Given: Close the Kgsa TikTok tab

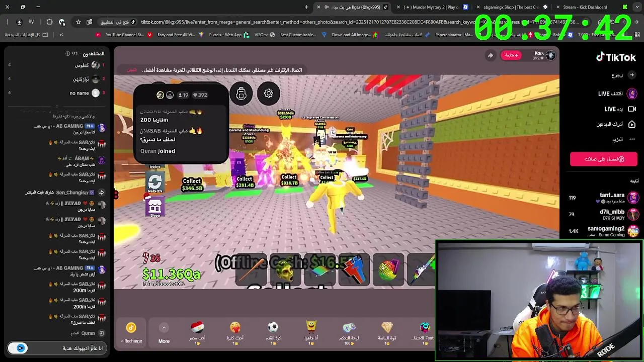Looking at the screenshot, I should 318,7.
